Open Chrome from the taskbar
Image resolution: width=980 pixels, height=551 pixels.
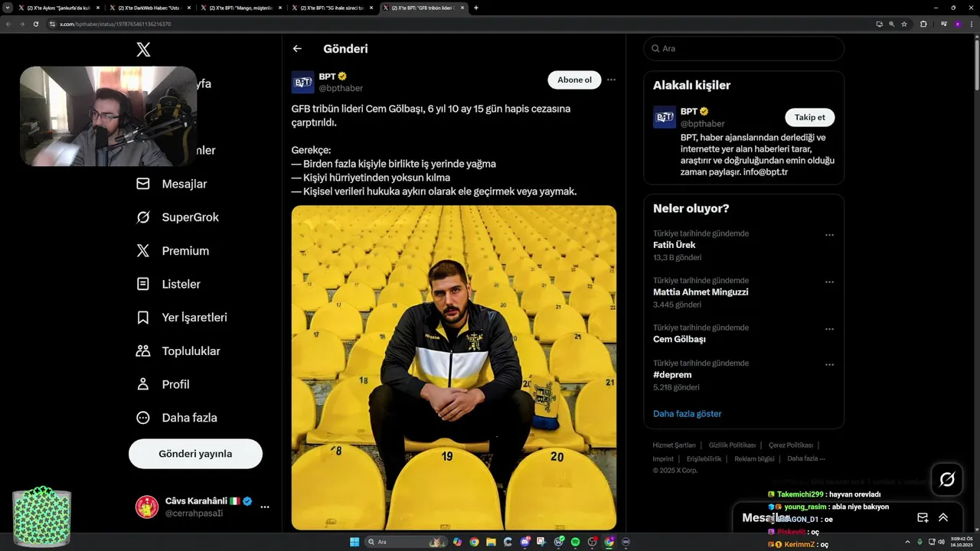[x=474, y=542]
